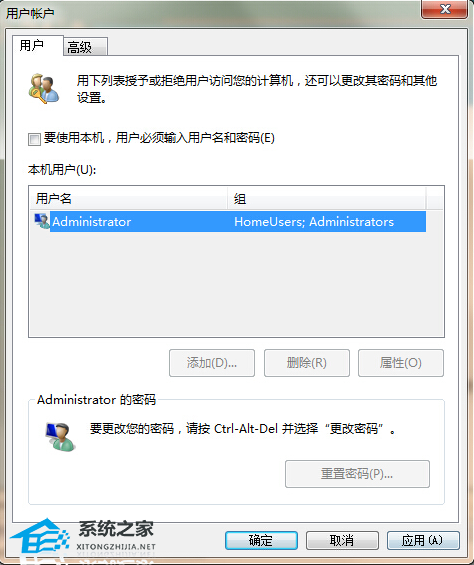Viewport: 474px width, 565px height.
Task: Click the user accounts key icon
Action: click(x=43, y=89)
